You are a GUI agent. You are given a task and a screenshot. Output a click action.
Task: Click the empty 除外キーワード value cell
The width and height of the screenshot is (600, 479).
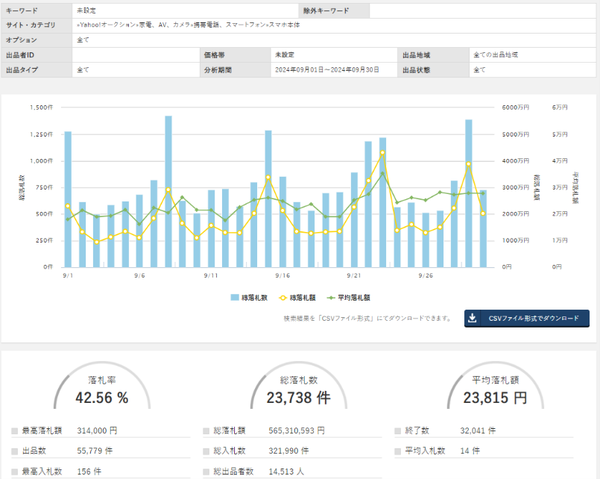pos(483,11)
